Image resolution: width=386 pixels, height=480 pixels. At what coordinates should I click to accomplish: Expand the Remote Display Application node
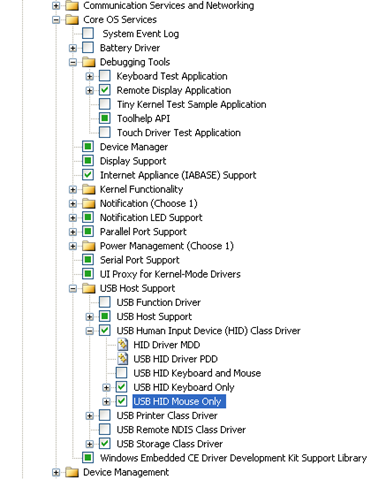89,91
